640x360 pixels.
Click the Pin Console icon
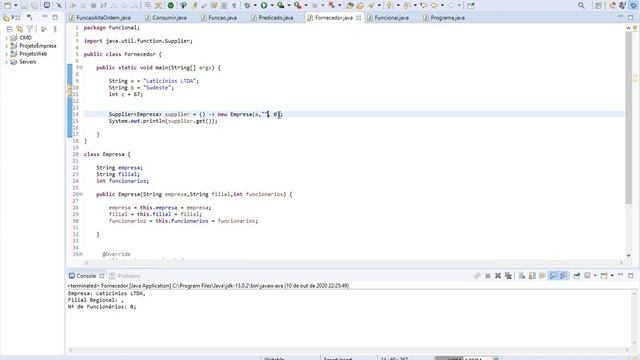pos(577,276)
